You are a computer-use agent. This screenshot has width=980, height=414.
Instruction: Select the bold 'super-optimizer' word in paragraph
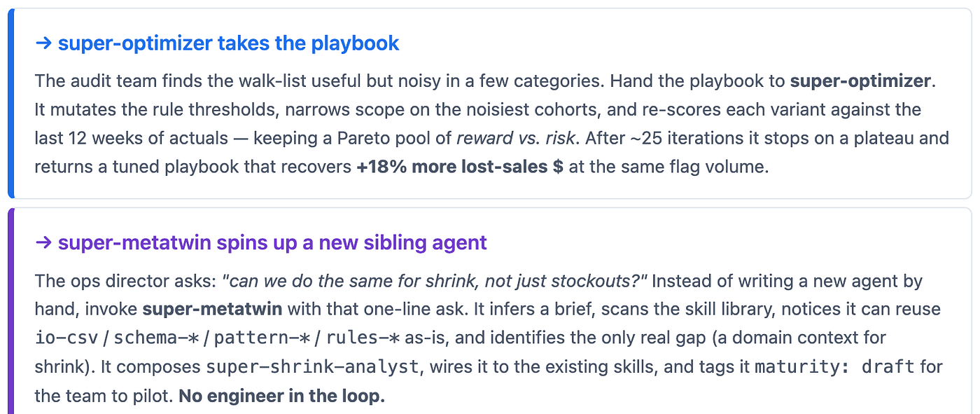[861, 81]
